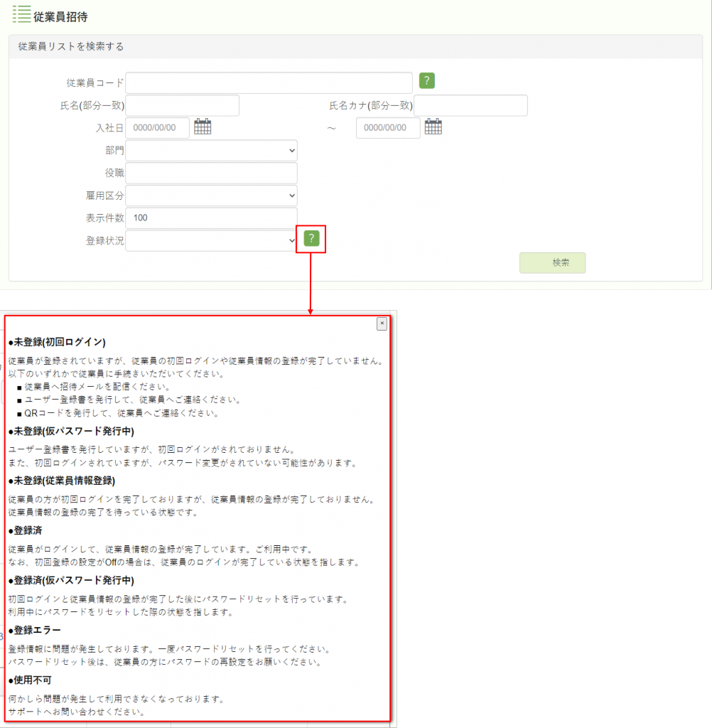This screenshot has height=728, width=712.
Task: Click the help icon beside 登録状況 dropdown
Action: pos(311,239)
